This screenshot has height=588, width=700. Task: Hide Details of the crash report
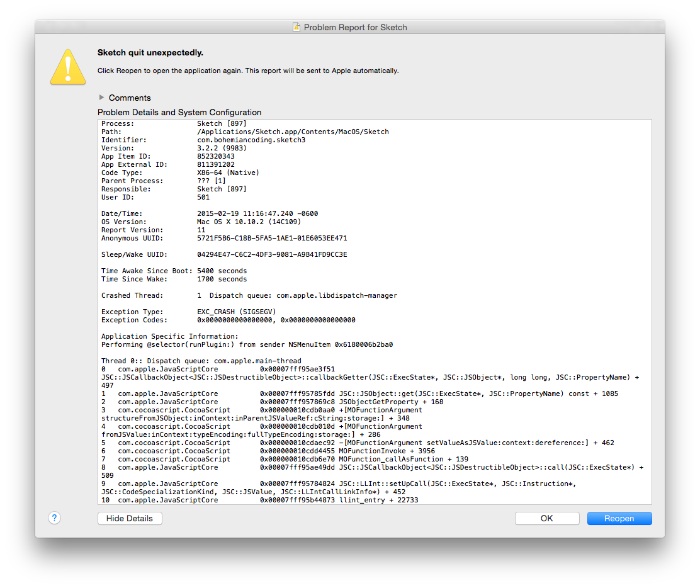(130, 518)
